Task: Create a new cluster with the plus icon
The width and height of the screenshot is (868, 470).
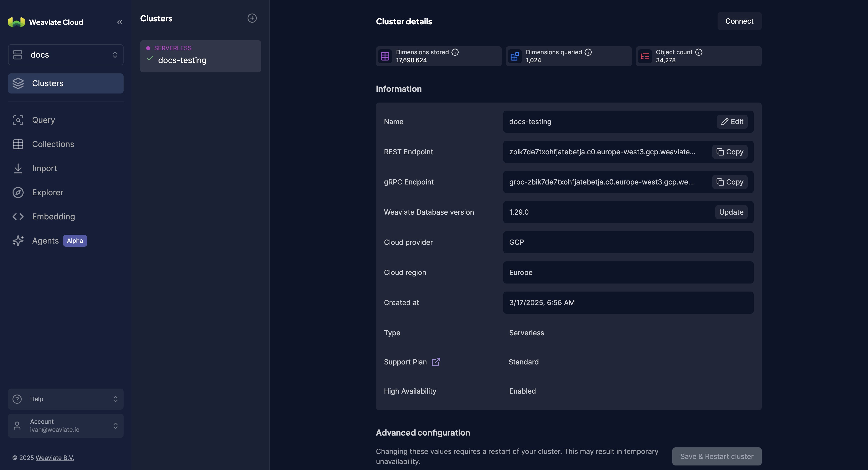Action: pos(252,18)
